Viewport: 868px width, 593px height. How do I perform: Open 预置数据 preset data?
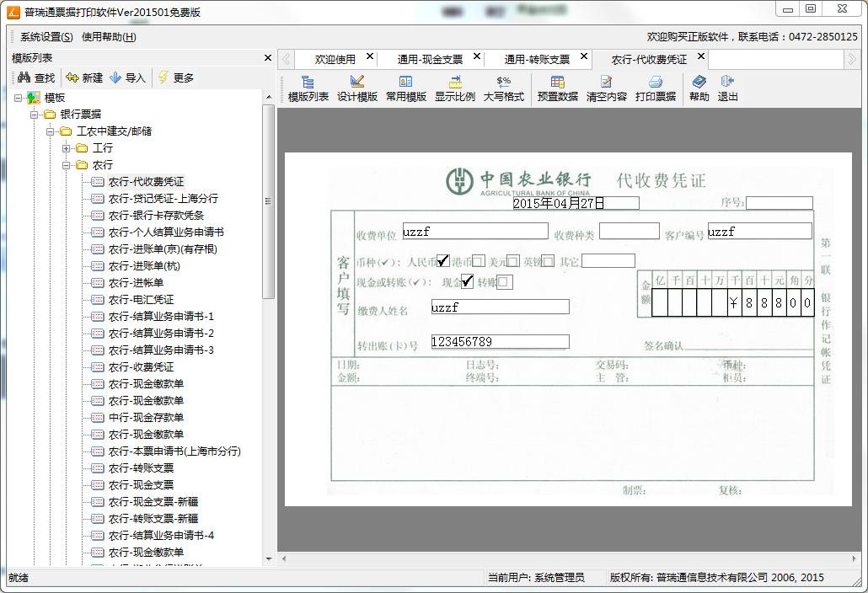[x=557, y=89]
